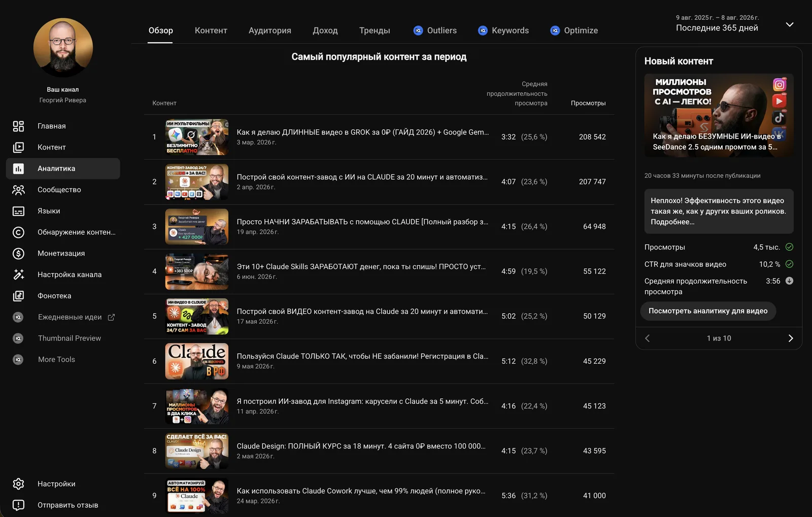The width and height of the screenshot is (812, 517).
Task: Click the Языки subtitles icon
Action: [18, 211]
